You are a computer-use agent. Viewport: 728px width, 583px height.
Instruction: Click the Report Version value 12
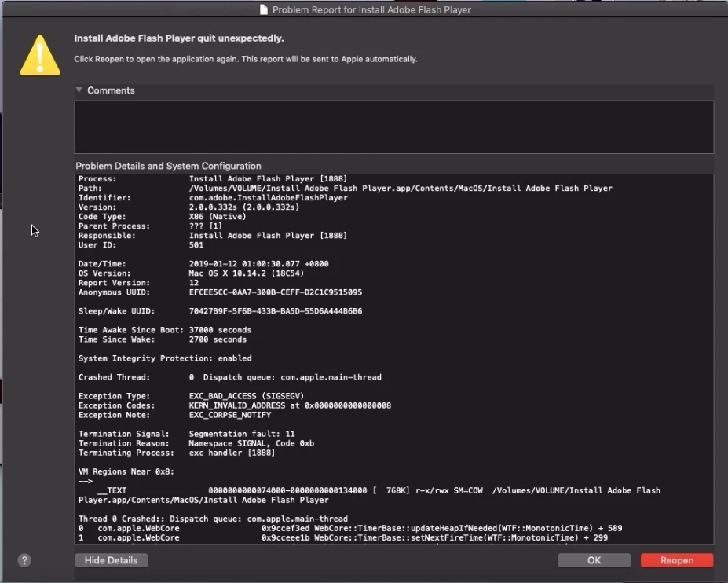coord(194,283)
